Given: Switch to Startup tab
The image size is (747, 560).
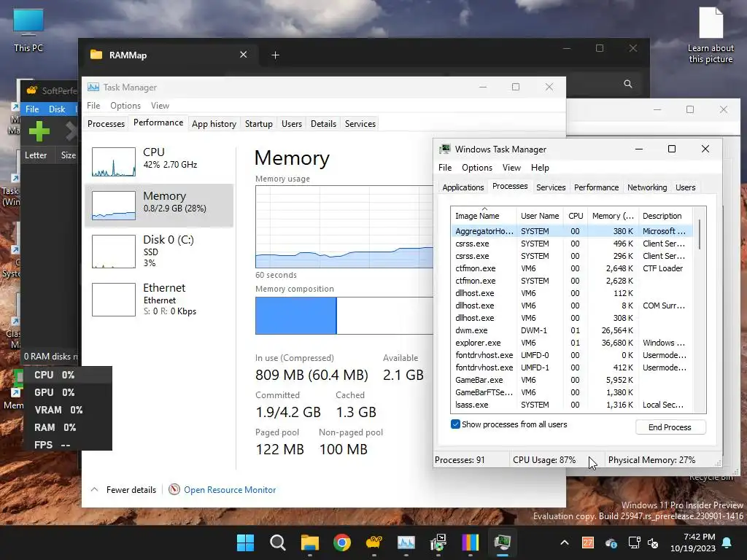Looking at the screenshot, I should pyautogui.click(x=259, y=124).
